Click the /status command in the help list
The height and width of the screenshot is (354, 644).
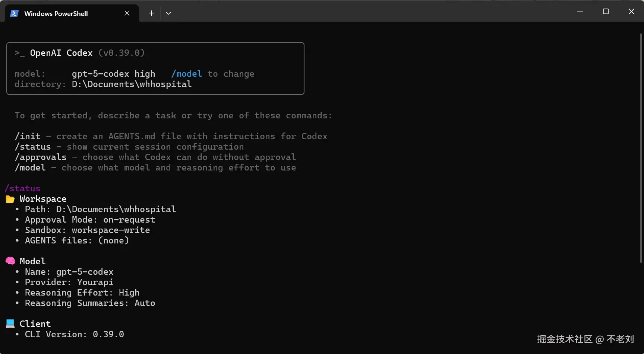(x=33, y=147)
